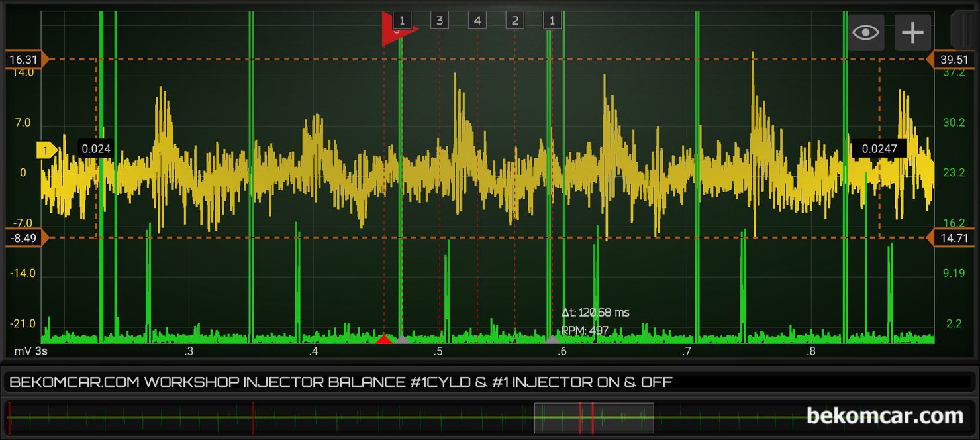Click the 0.0247 measurement label
Viewport: 980px width, 440px height.
879,148
